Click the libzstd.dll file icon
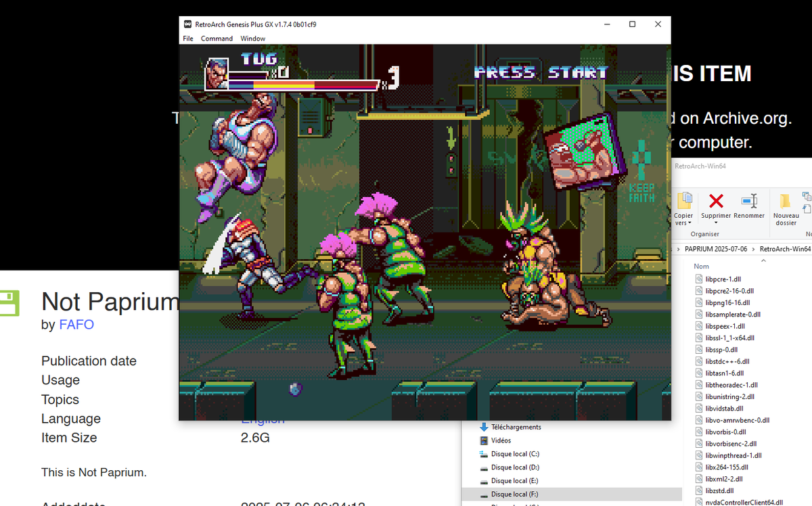 pyautogui.click(x=699, y=491)
